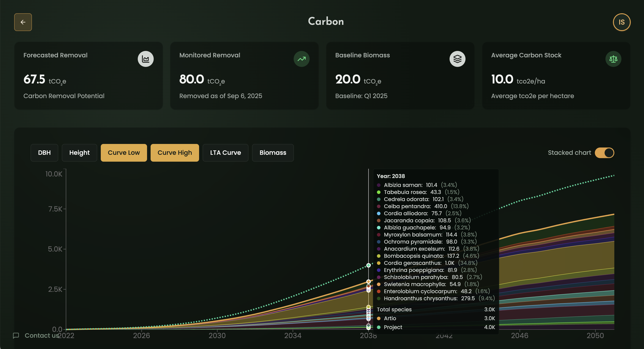Click the Contact us chat icon
This screenshot has height=349, width=644.
(x=16, y=335)
